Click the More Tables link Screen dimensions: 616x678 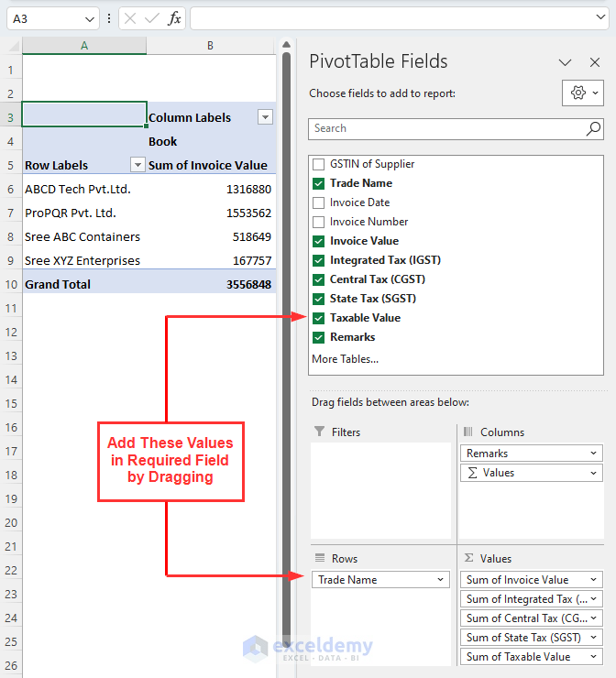[346, 359]
